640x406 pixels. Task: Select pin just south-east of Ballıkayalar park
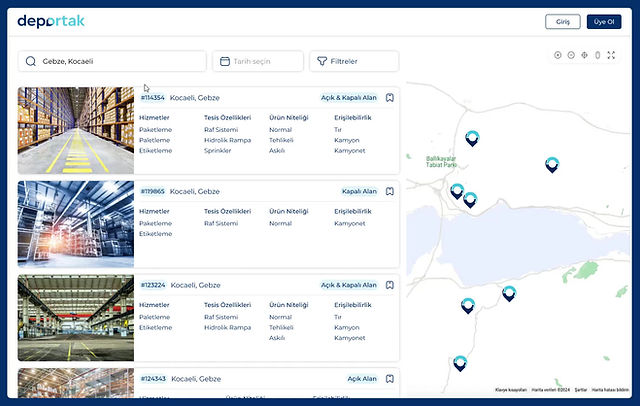(457, 191)
